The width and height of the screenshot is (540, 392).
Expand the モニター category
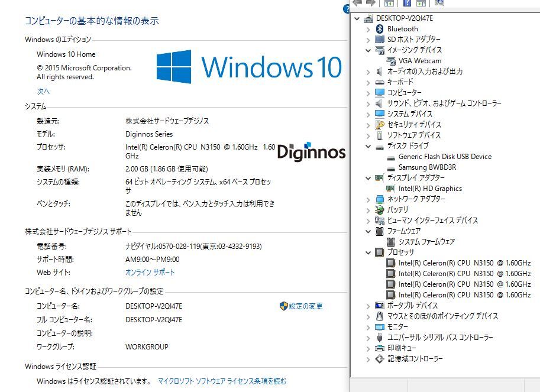click(368, 328)
